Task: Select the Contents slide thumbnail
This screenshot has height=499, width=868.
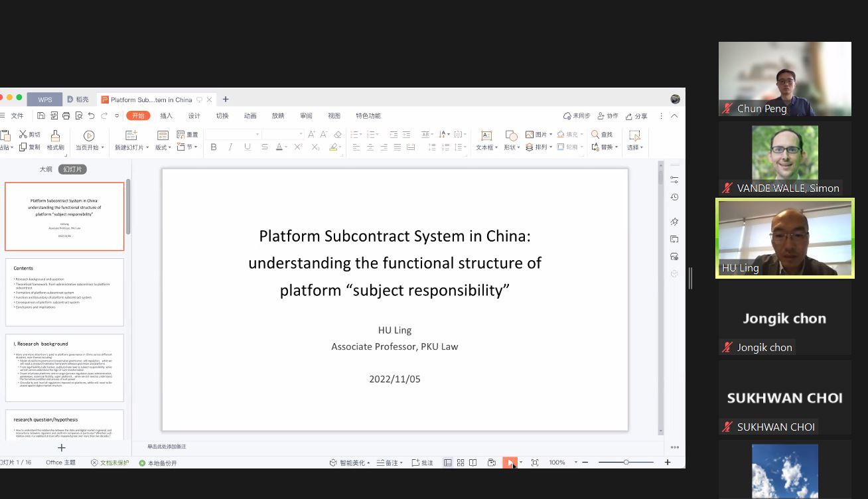Action: tap(64, 292)
